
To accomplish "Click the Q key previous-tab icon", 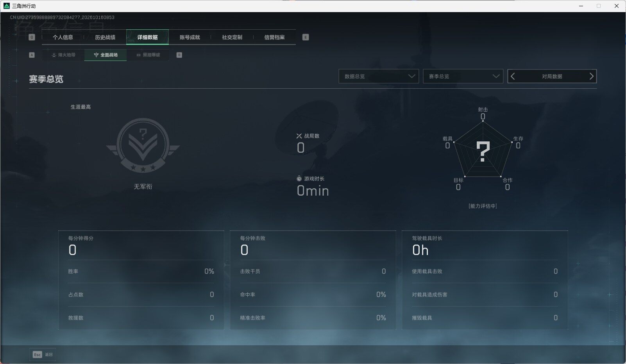I will 32,37.
